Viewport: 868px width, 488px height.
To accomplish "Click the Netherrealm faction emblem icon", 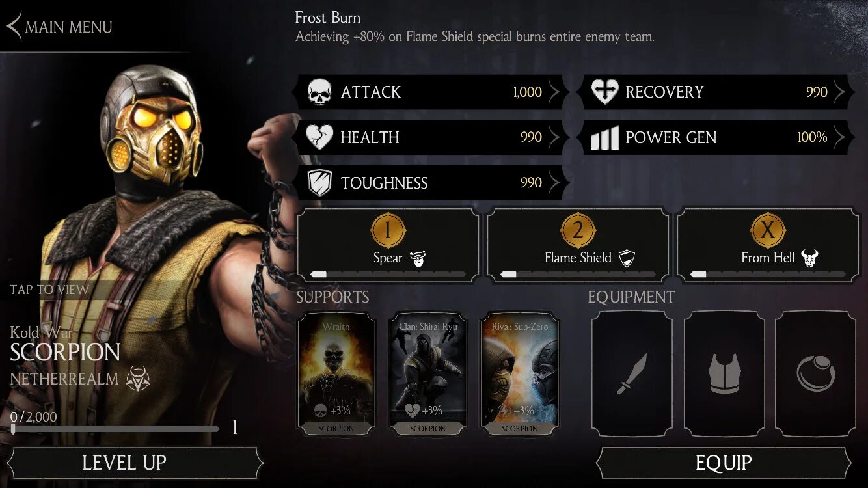I will (x=138, y=379).
